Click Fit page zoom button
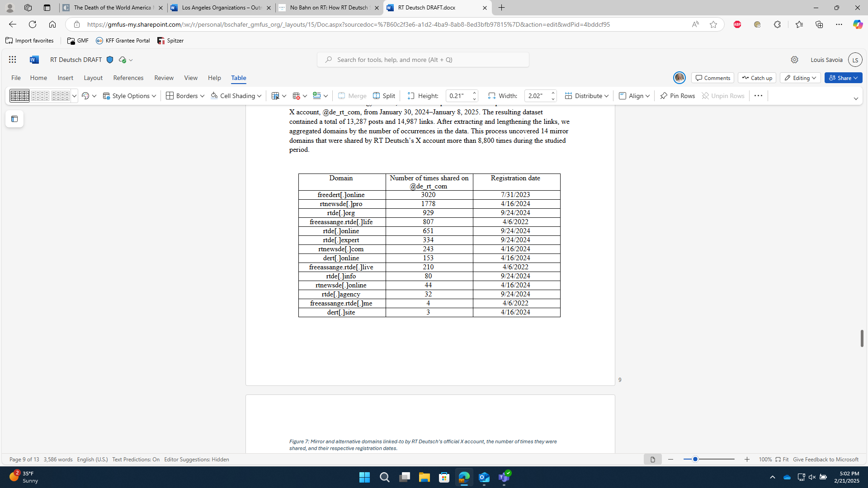This screenshot has width=868, height=488. click(782, 460)
